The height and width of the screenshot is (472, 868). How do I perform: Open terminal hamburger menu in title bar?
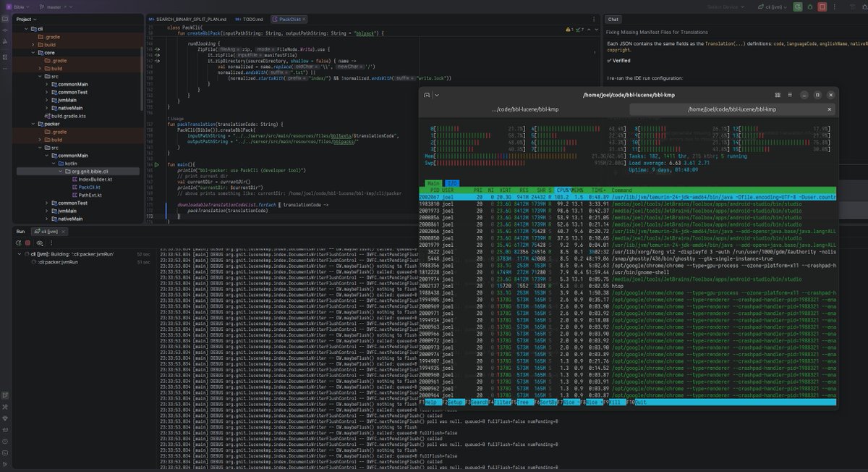[x=789, y=95]
